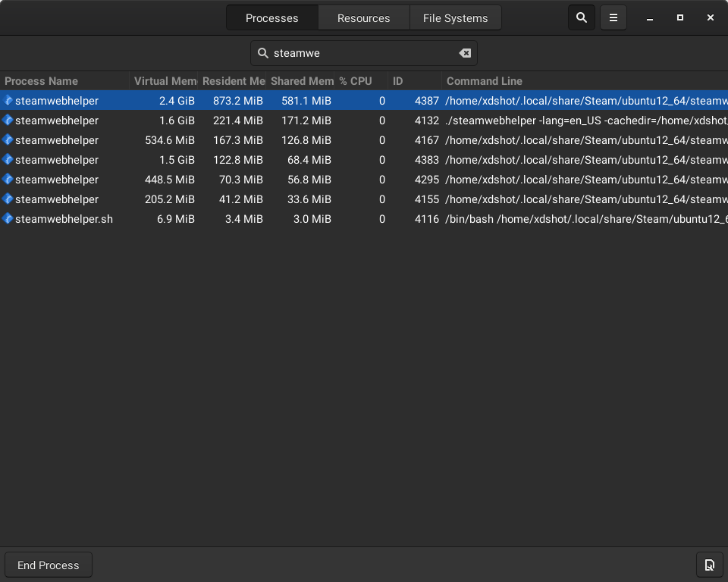
Task: Switch to the File Systems tab
Action: click(x=456, y=18)
